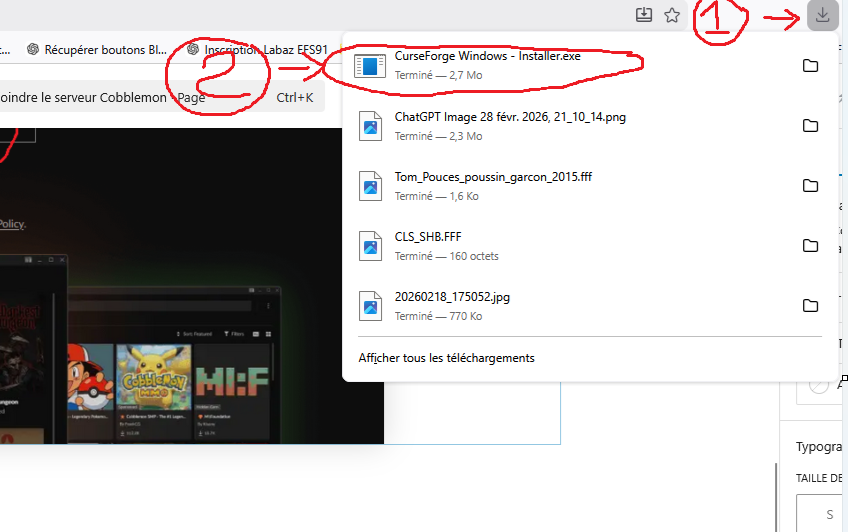848x532 pixels.
Task: Open folder for Tom_Pouces_poussin_garcon_2015.fff
Action: pyautogui.click(x=810, y=186)
